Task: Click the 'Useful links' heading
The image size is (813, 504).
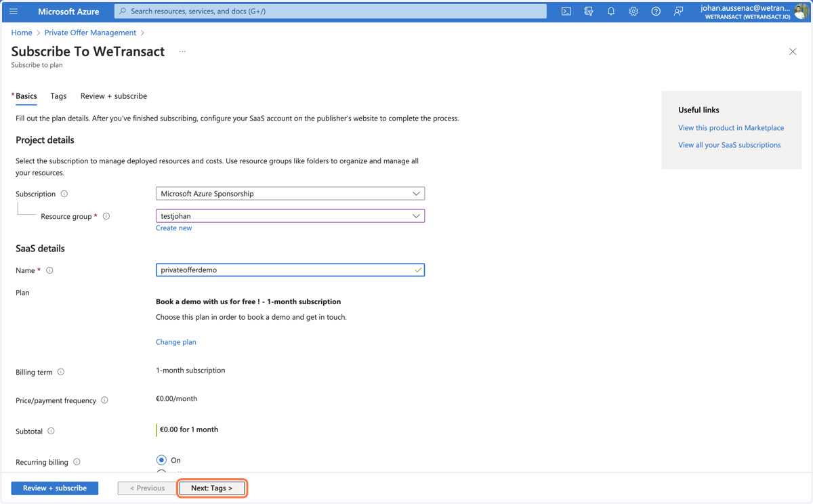Action: pyautogui.click(x=699, y=110)
